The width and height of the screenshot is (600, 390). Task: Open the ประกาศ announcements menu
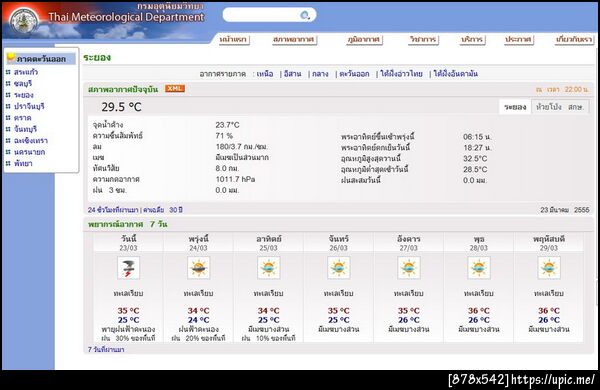point(518,39)
